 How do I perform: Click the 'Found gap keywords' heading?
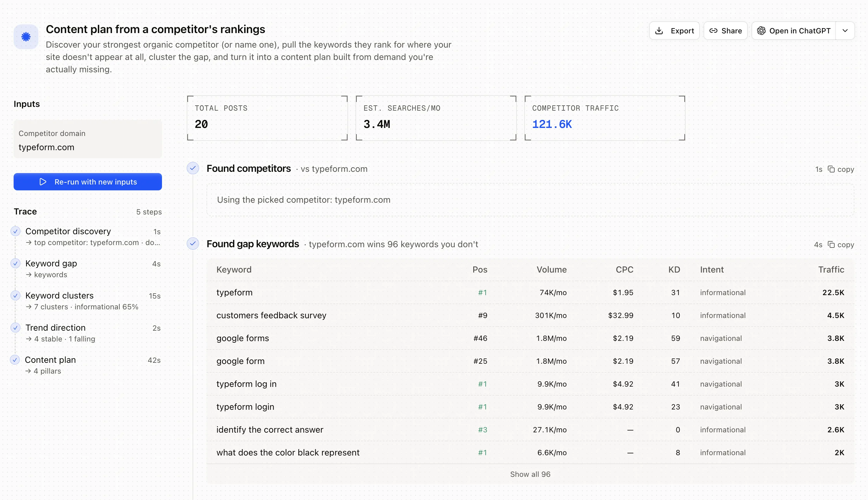pyautogui.click(x=253, y=244)
